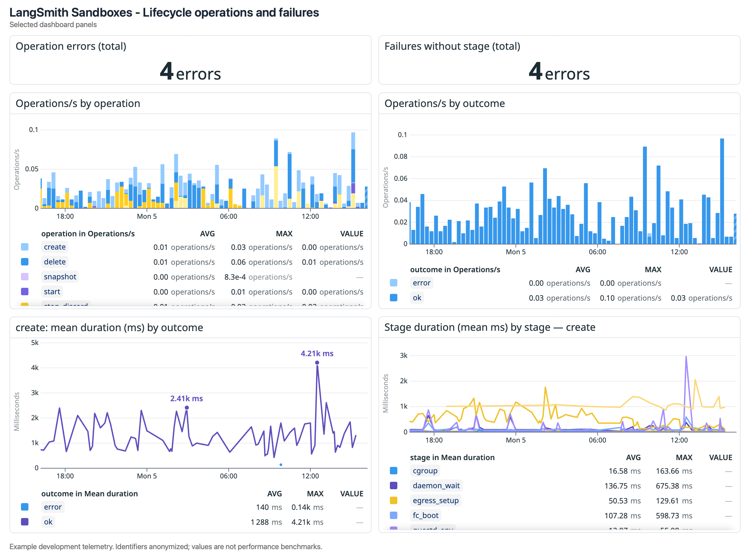750x560 pixels.
Task: Click error swatch in create mean duration legend
Action: point(25,507)
